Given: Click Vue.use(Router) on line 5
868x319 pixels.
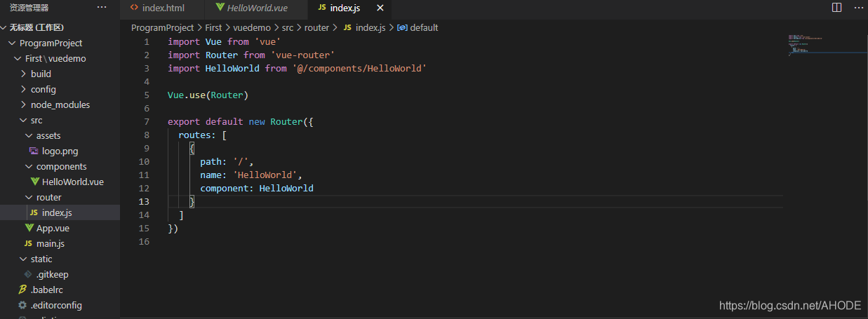Looking at the screenshot, I should [x=208, y=95].
